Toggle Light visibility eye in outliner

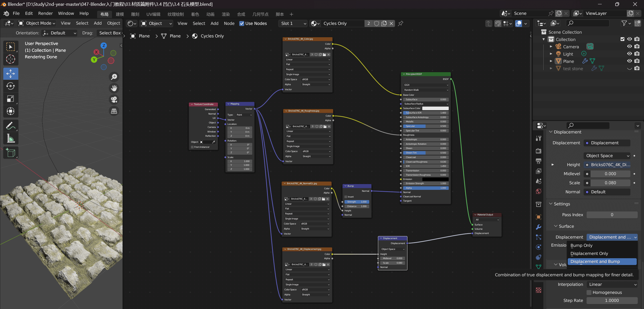tap(629, 54)
